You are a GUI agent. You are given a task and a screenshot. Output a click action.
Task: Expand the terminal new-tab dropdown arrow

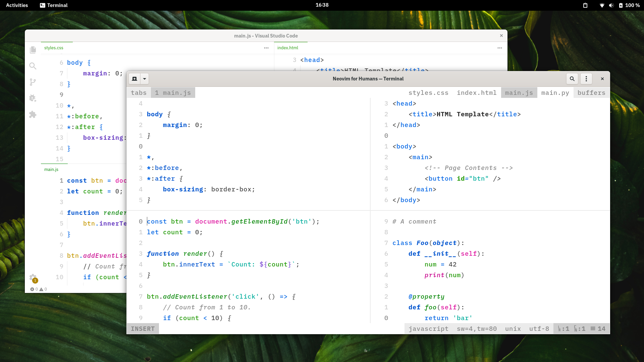click(145, 79)
